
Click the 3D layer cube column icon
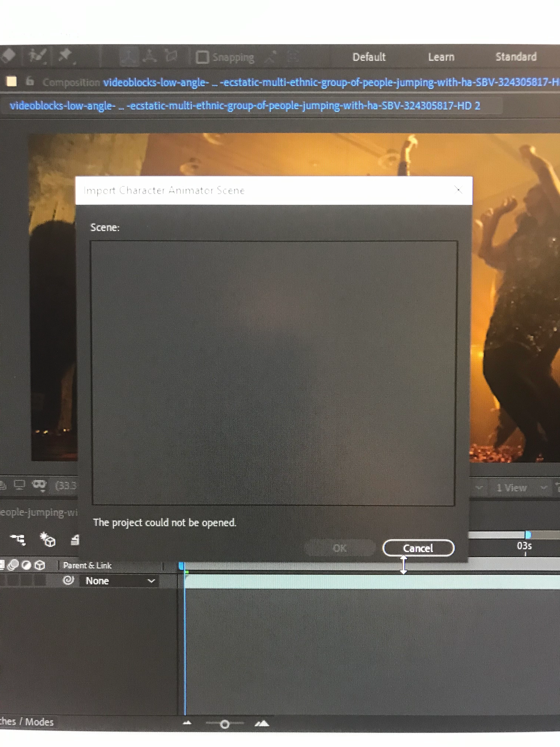point(40,565)
